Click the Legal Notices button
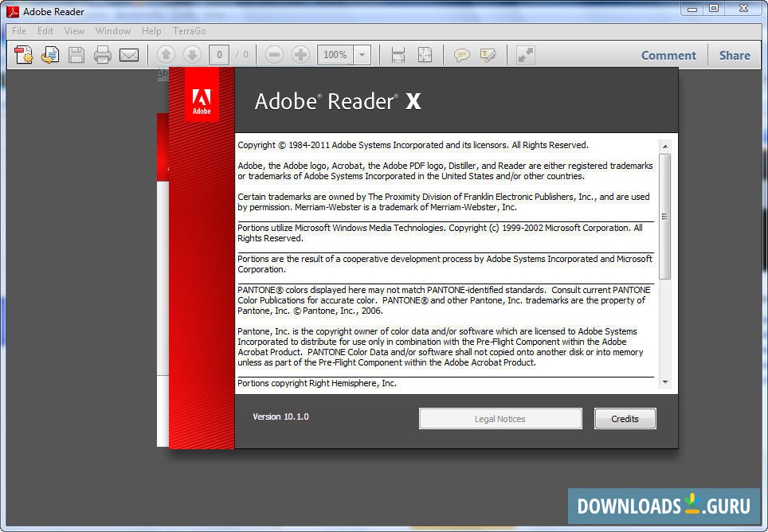This screenshot has height=532, width=768. click(500, 419)
